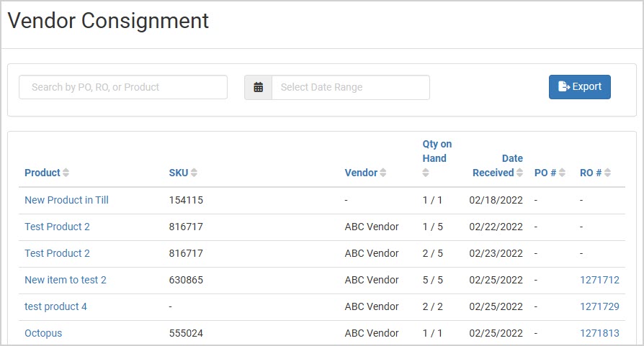Open test product 4 link
Image resolution: width=644 pixels, height=346 pixels.
tap(56, 306)
